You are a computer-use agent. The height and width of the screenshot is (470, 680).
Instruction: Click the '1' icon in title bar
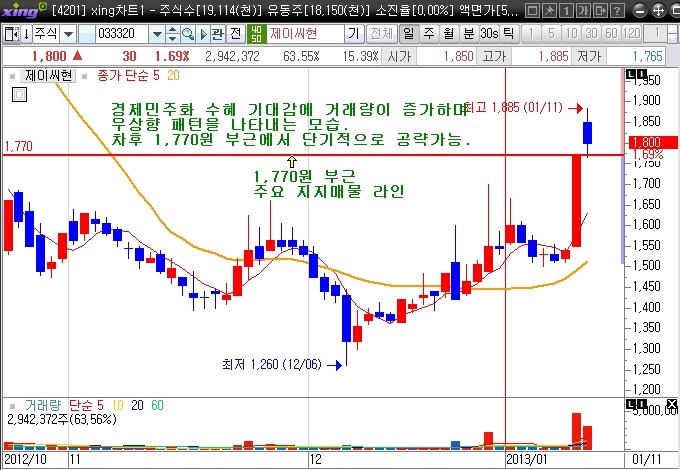point(566,10)
